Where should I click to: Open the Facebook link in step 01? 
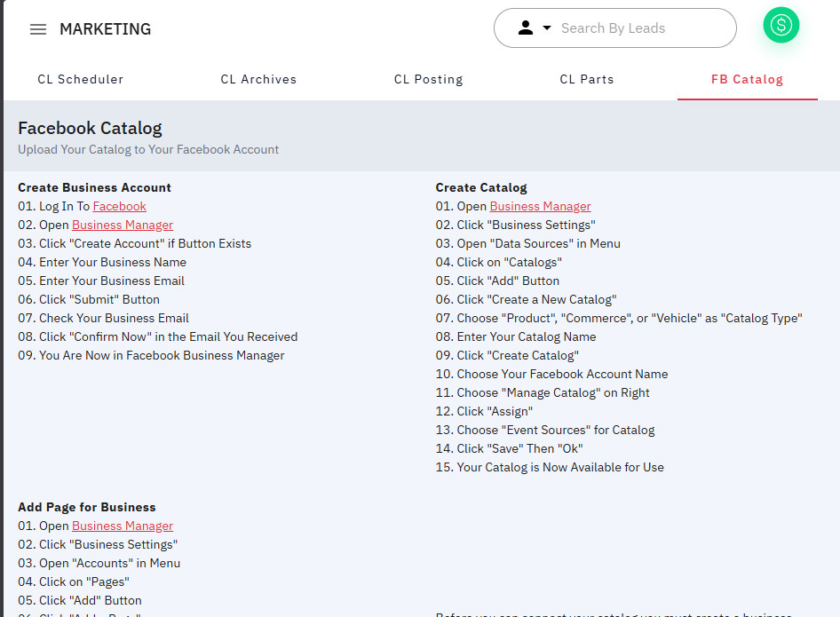coord(120,206)
